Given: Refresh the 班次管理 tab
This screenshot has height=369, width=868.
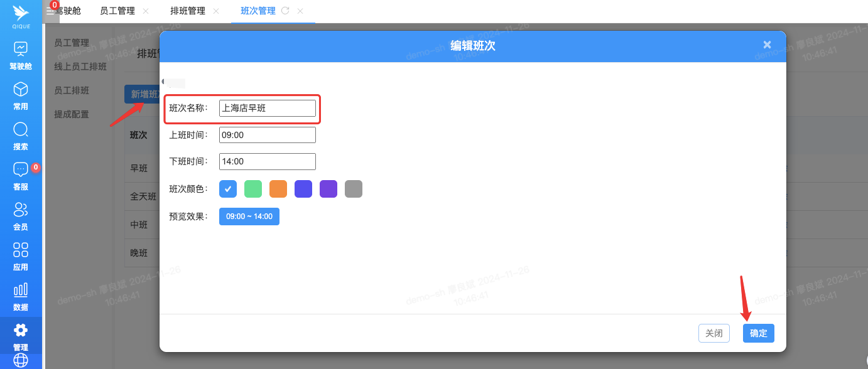Looking at the screenshot, I should pos(285,11).
